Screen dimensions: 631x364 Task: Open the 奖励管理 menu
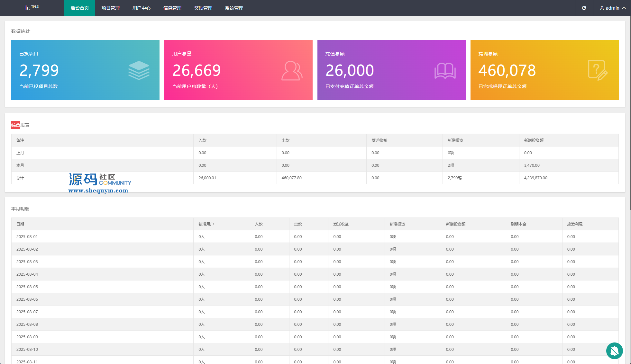click(203, 8)
